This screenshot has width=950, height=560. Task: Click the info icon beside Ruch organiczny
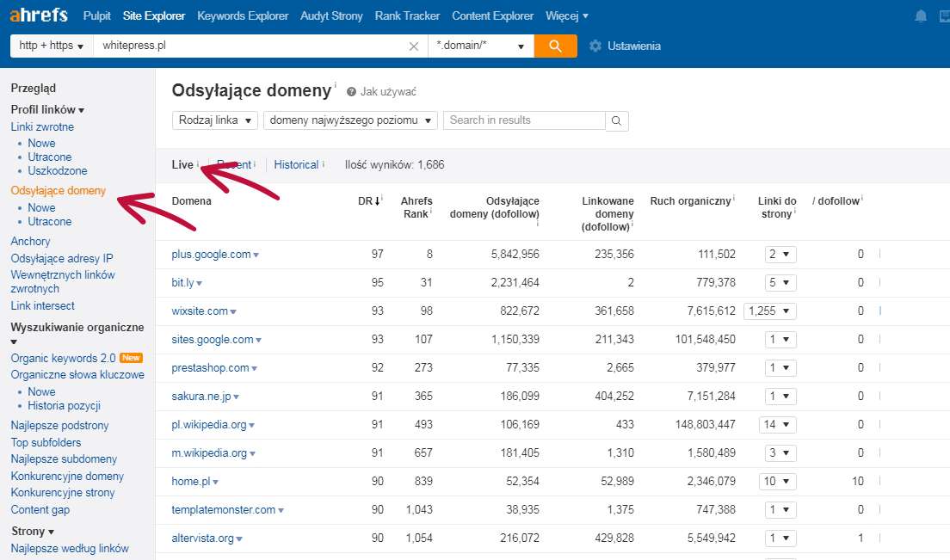pos(734,198)
